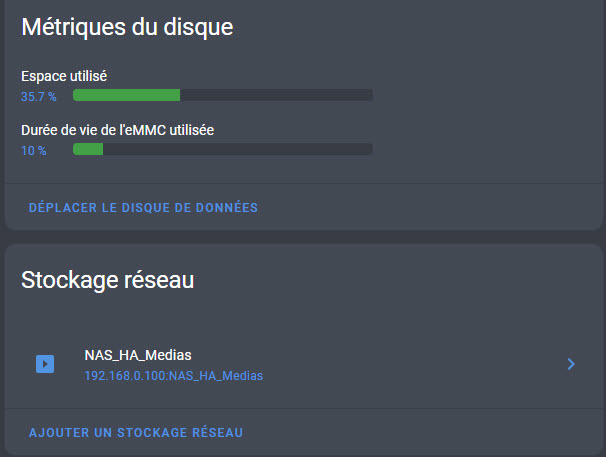Screen dimensions: 606x457
Task: Click the green eMMC lifetime progress bar segment
Action: click(88, 149)
